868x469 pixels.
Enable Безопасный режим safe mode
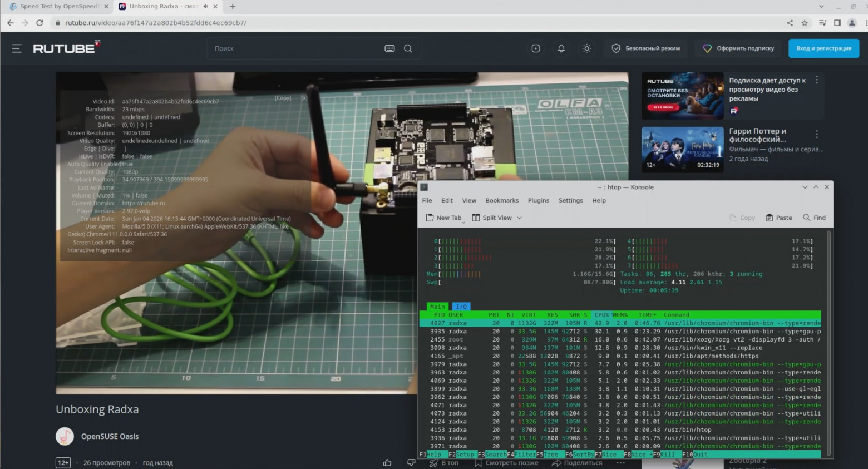tap(646, 48)
